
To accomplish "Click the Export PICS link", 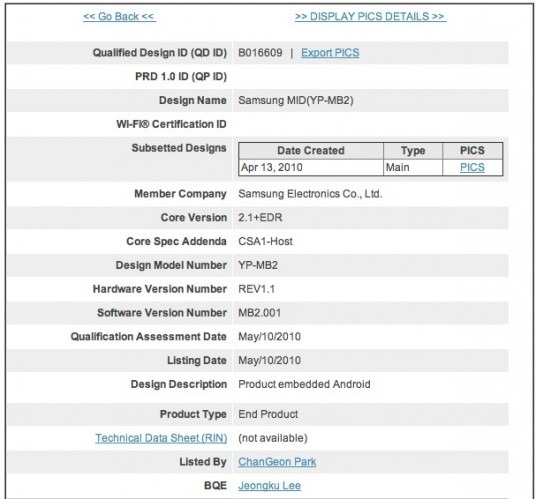I will (330, 53).
